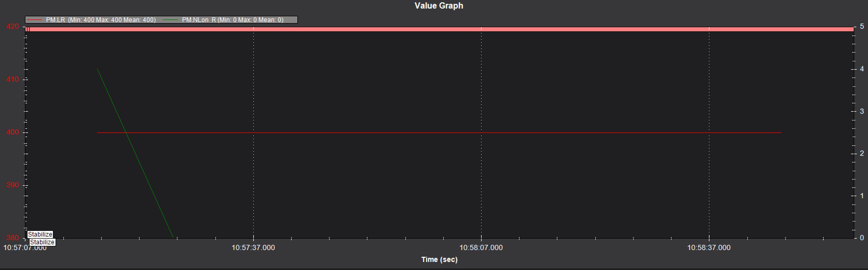Click the upper Stabilize mode label
Viewport: 868px width, 270px height.
[40, 234]
